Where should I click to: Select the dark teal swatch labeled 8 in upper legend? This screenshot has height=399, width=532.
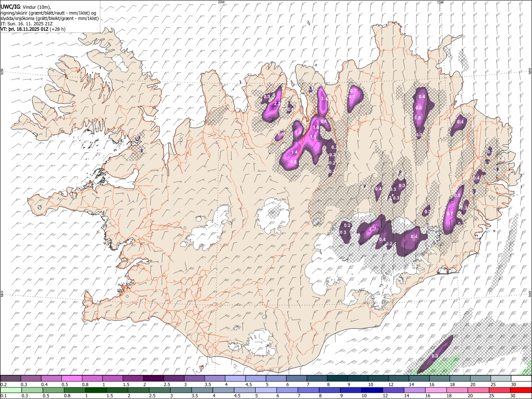[337, 379]
